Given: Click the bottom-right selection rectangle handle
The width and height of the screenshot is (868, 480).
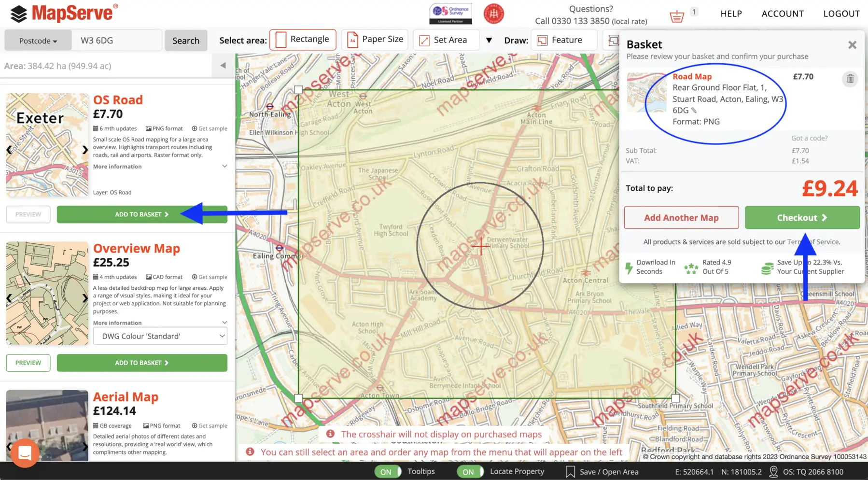Looking at the screenshot, I should (x=675, y=398).
